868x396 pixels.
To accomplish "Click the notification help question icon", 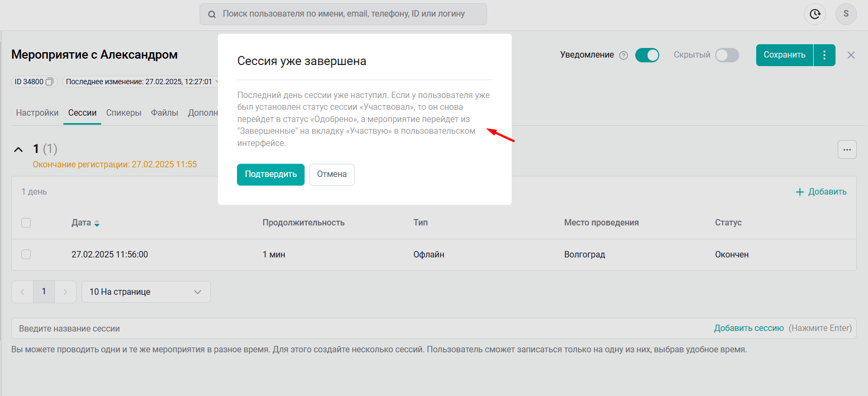I will pyautogui.click(x=624, y=55).
